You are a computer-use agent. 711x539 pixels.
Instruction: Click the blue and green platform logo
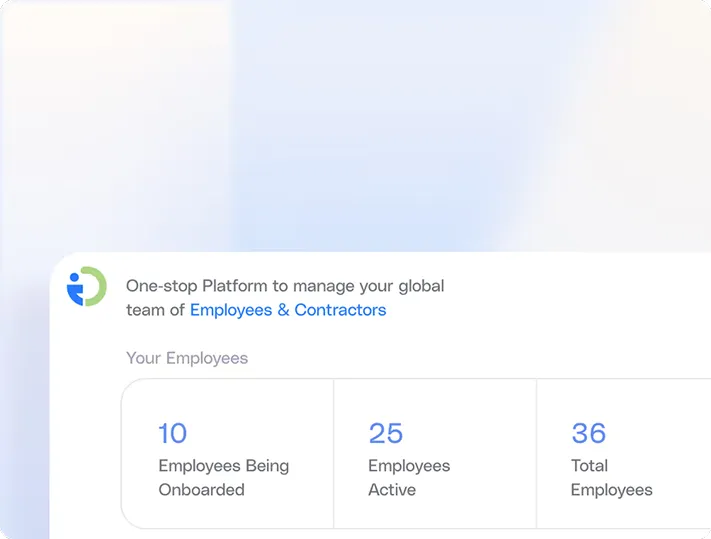pos(87,286)
